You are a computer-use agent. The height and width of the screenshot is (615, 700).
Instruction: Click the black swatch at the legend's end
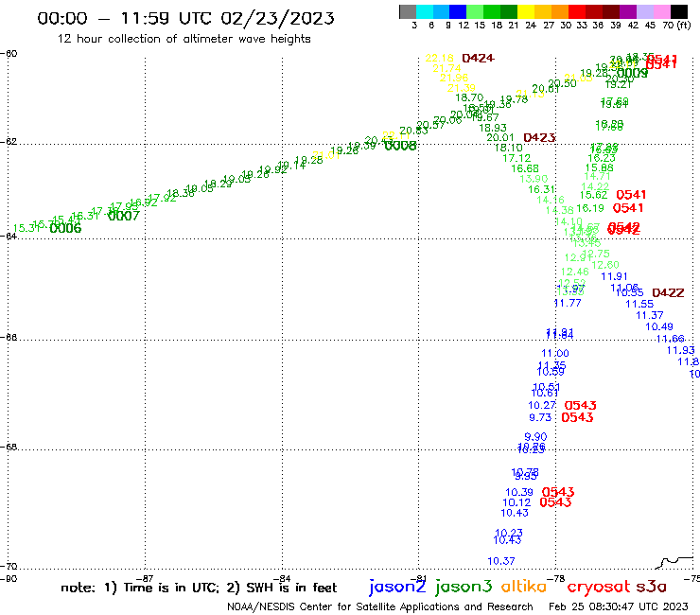[x=678, y=11]
